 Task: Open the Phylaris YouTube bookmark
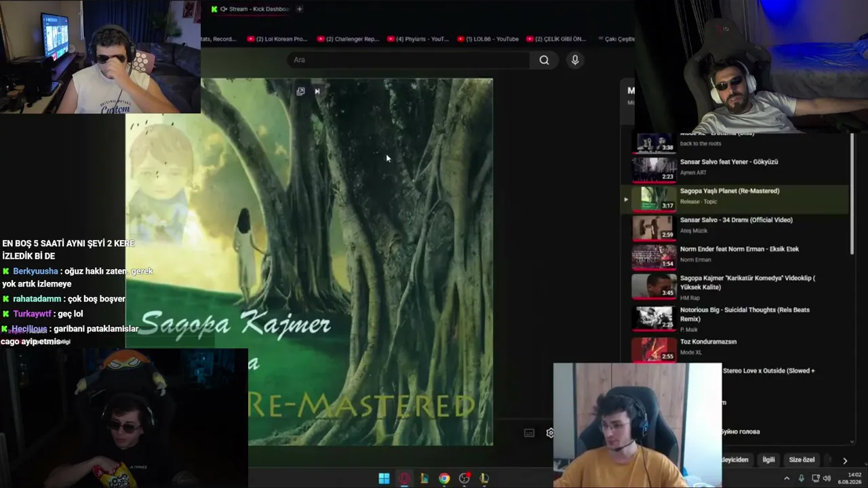point(418,39)
